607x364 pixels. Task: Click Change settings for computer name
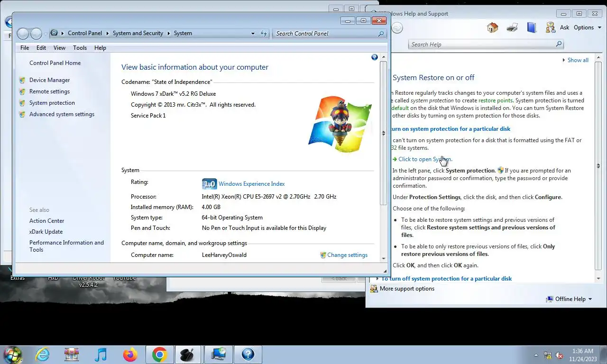point(347,255)
